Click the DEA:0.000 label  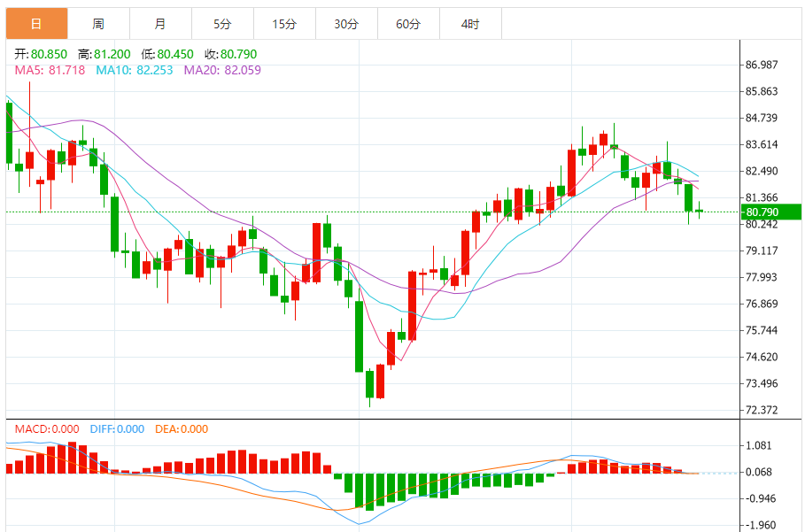(182, 429)
